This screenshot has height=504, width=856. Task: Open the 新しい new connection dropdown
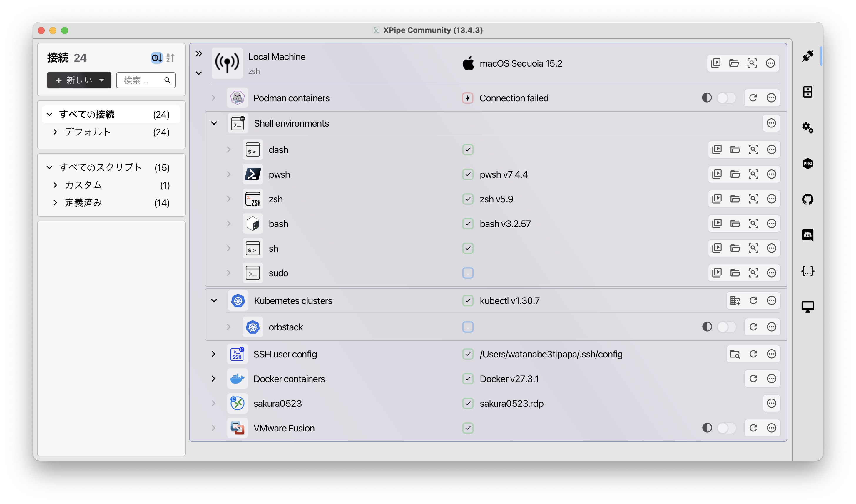point(79,80)
